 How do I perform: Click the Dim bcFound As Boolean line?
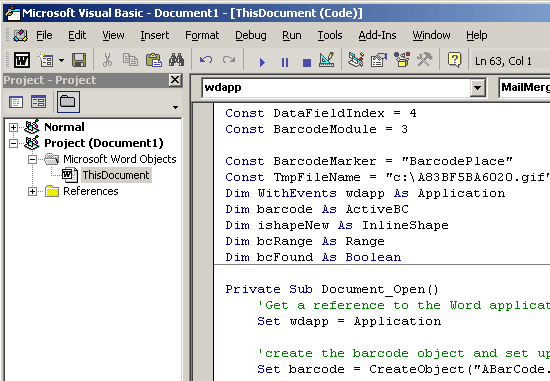[313, 257]
